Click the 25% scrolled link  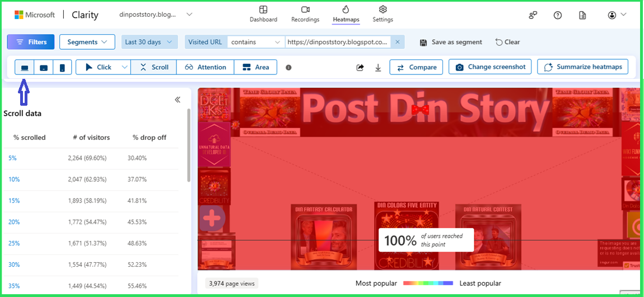pos(14,243)
